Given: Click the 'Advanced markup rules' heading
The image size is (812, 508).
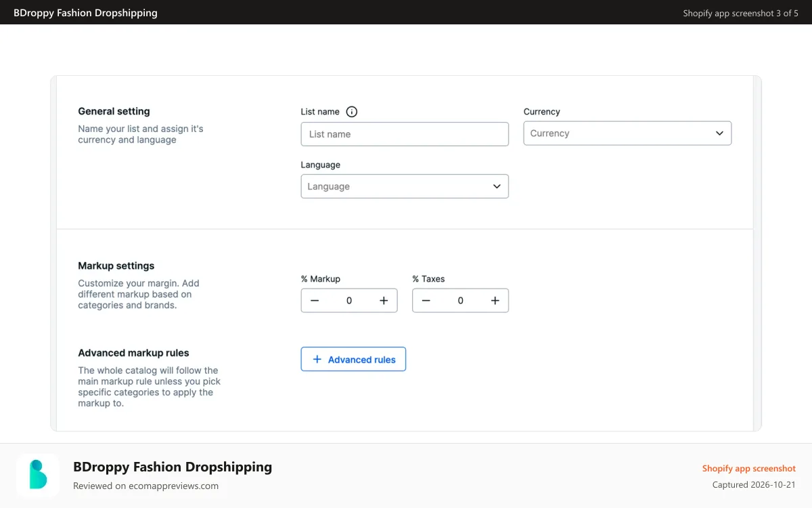Looking at the screenshot, I should (133, 353).
